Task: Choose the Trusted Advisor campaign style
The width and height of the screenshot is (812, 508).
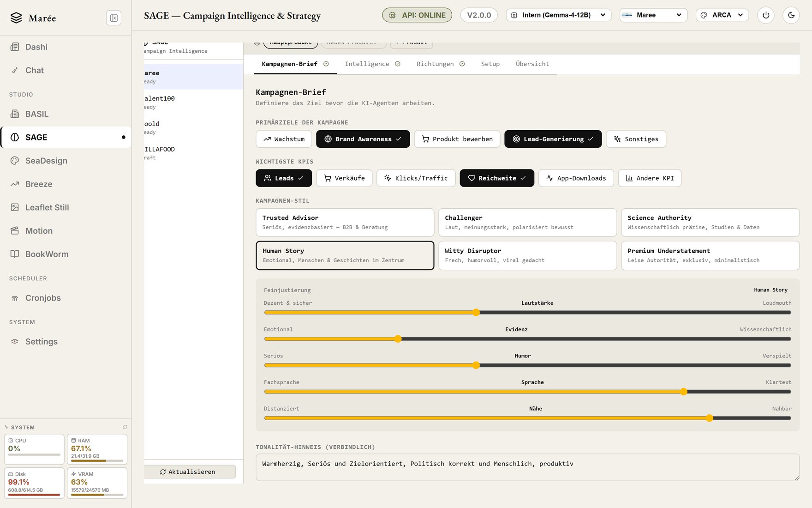Action: pyautogui.click(x=345, y=223)
